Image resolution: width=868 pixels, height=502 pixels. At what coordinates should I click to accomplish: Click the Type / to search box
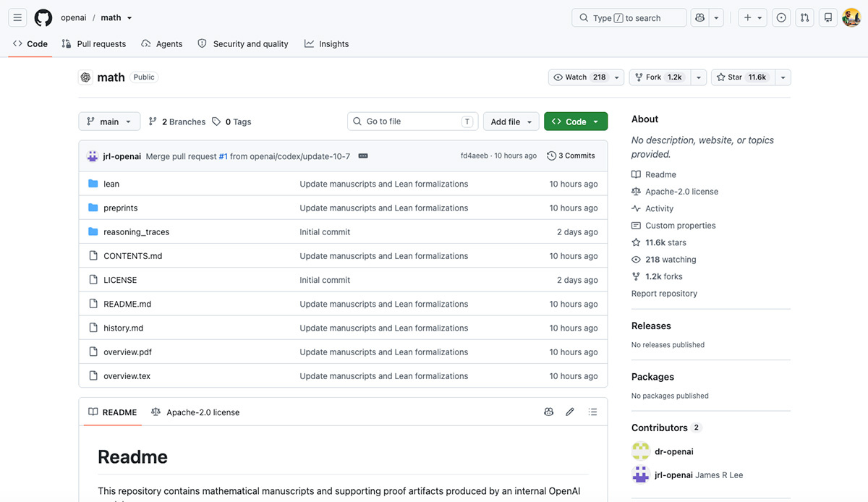(629, 18)
